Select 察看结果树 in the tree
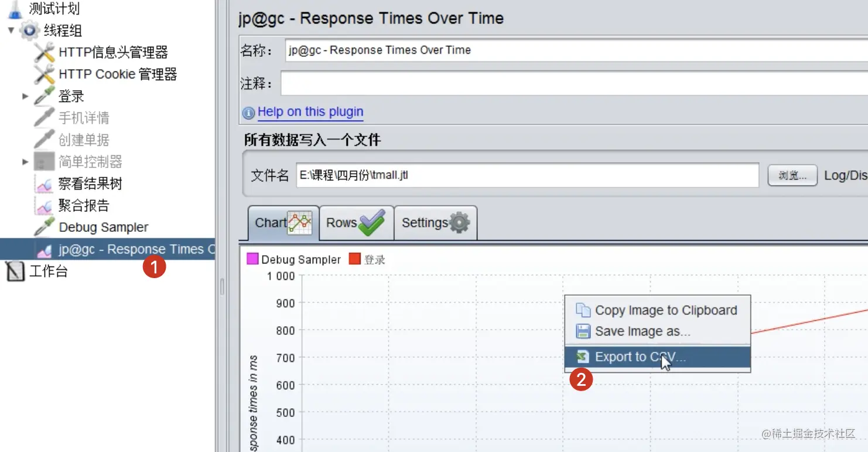This screenshot has width=868, height=452. [x=90, y=184]
